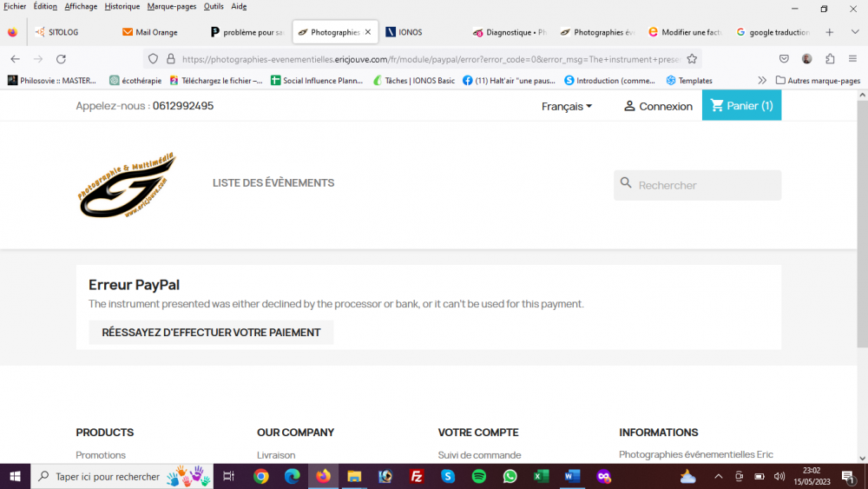Open Skype from the taskbar
The width and height of the screenshot is (868, 489).
(x=448, y=476)
